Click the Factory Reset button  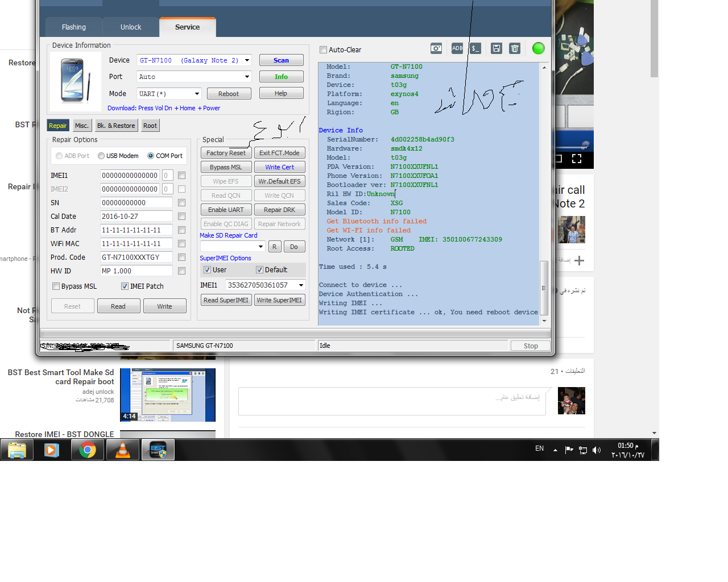tap(226, 153)
